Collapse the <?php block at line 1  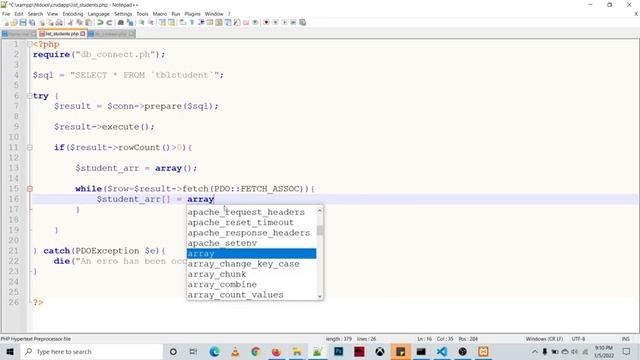click(x=29, y=44)
